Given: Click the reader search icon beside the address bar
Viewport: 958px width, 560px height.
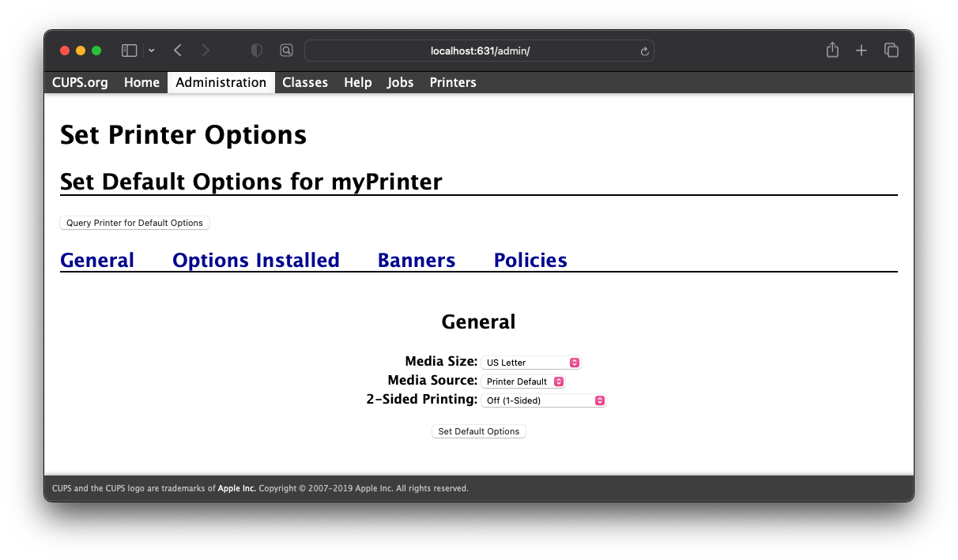Looking at the screenshot, I should [286, 51].
